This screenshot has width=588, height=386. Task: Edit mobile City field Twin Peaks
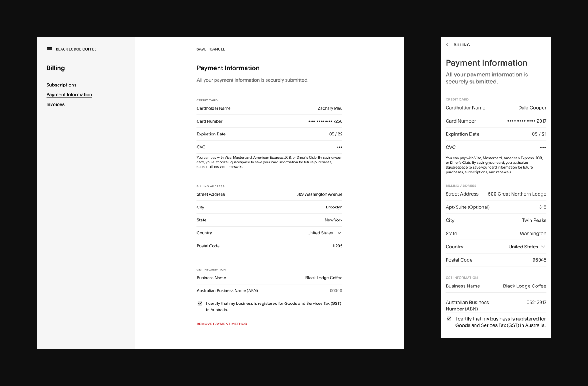(x=496, y=220)
